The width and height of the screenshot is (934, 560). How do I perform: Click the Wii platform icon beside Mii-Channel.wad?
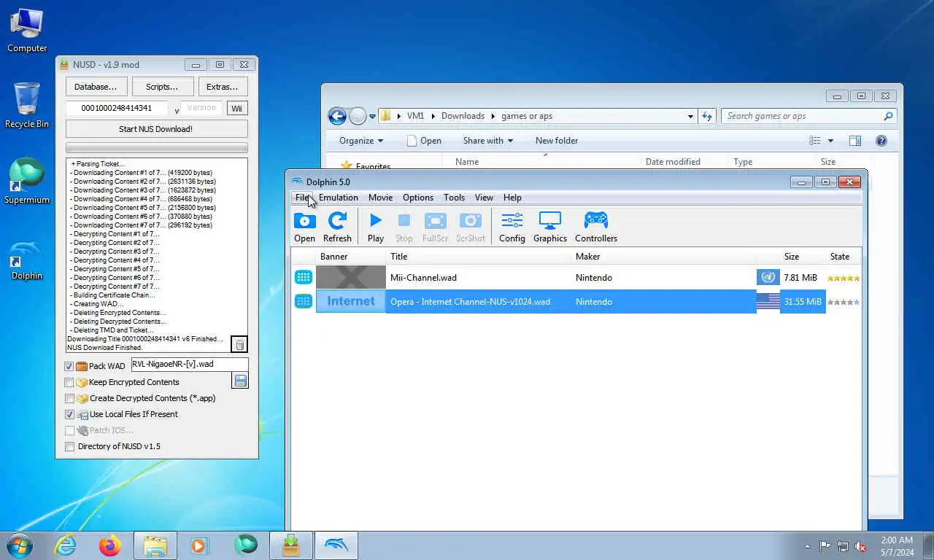point(304,277)
